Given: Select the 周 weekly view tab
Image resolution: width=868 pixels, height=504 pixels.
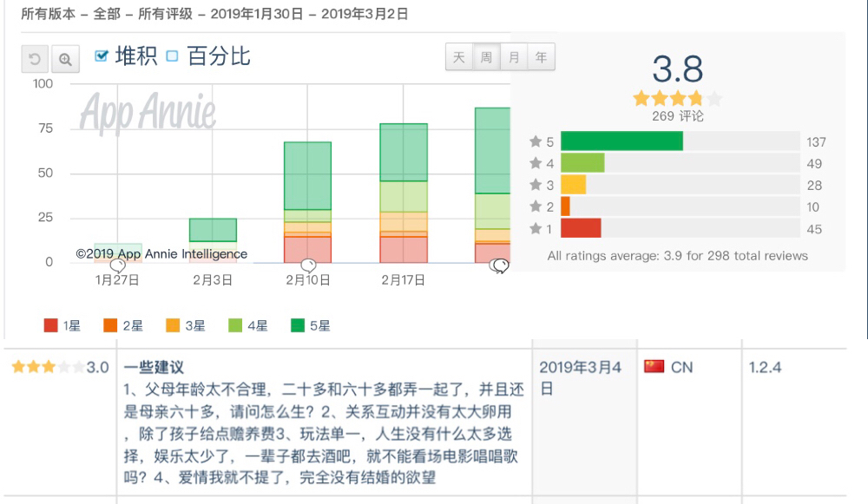Looking at the screenshot, I should pos(486,57).
